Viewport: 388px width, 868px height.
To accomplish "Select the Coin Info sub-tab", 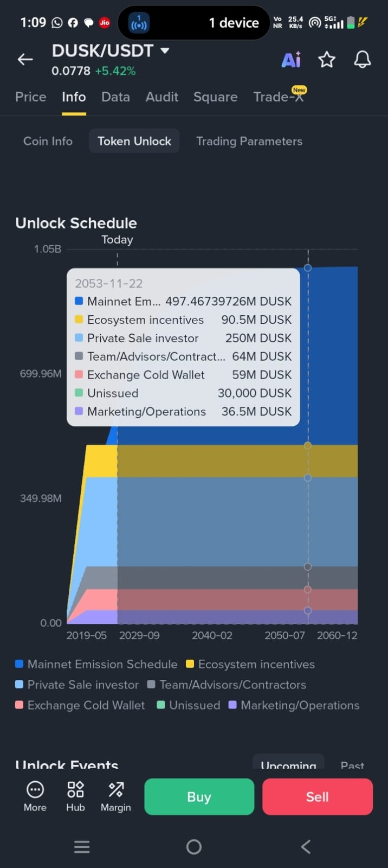I will click(x=48, y=141).
